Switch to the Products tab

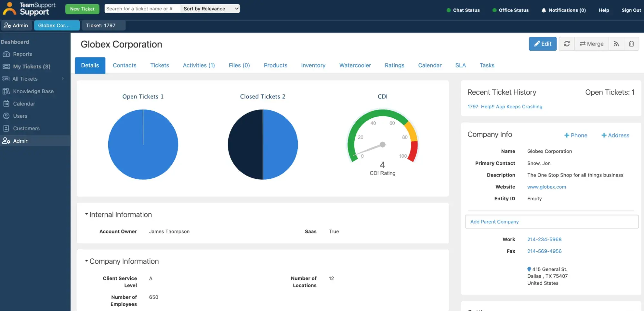pos(275,65)
